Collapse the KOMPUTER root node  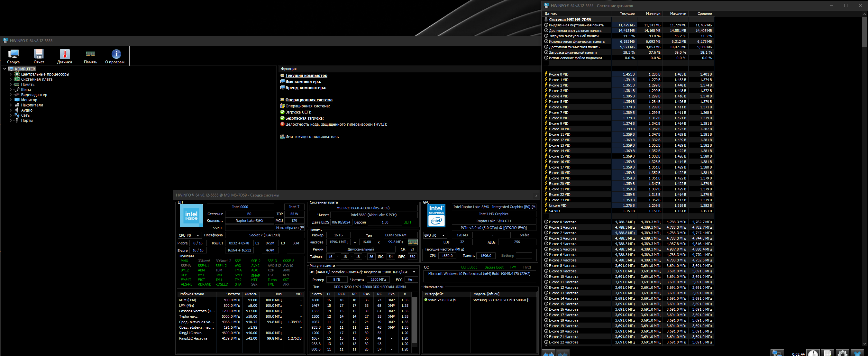(x=5, y=69)
